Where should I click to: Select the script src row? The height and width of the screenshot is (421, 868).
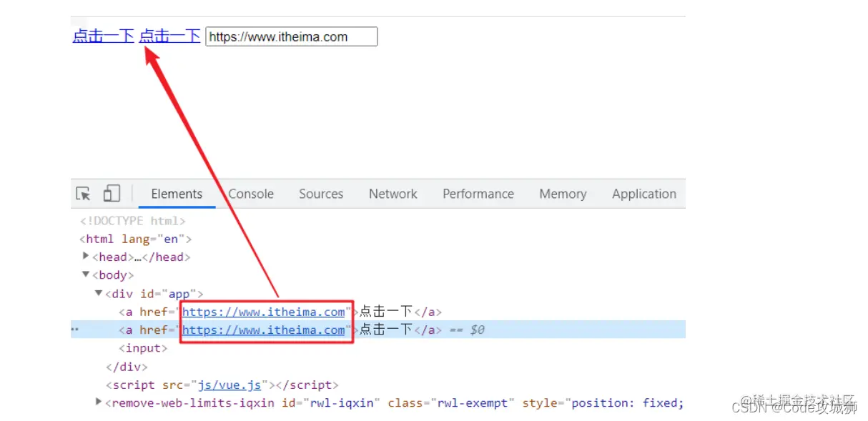[x=222, y=385]
